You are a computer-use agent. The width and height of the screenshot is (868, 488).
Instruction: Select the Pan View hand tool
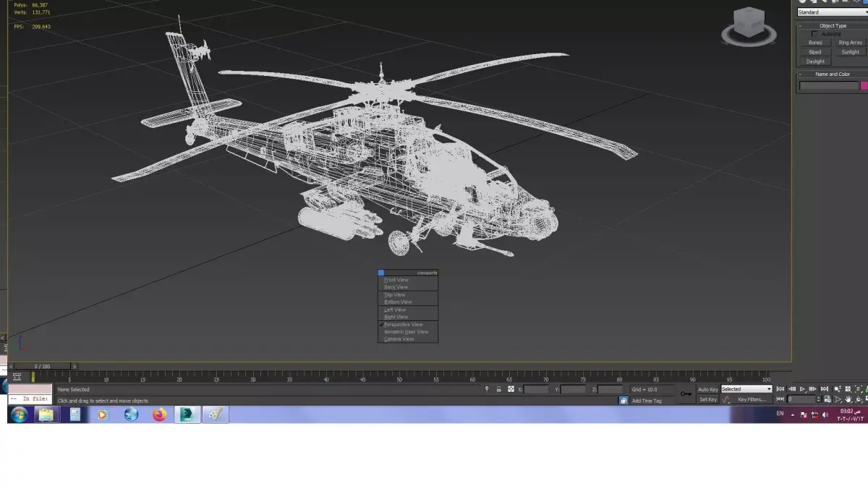click(848, 399)
